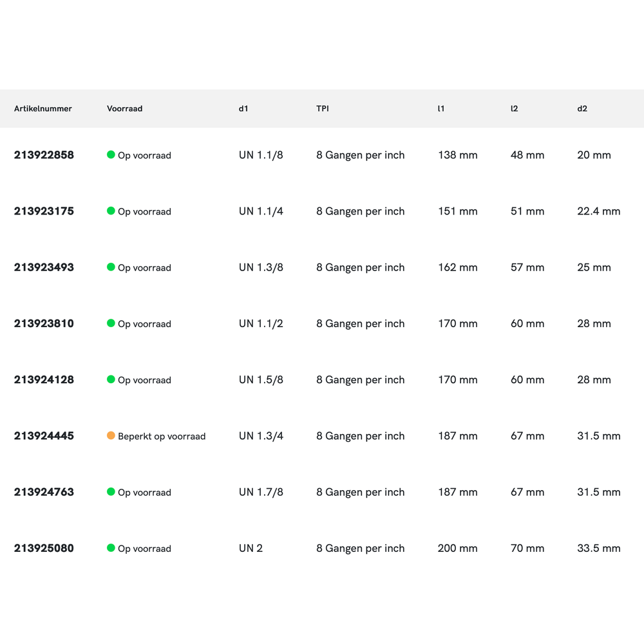Screen dimensions: 644x644
Task: Click the green stock dot for 213925080
Action: click(111, 548)
